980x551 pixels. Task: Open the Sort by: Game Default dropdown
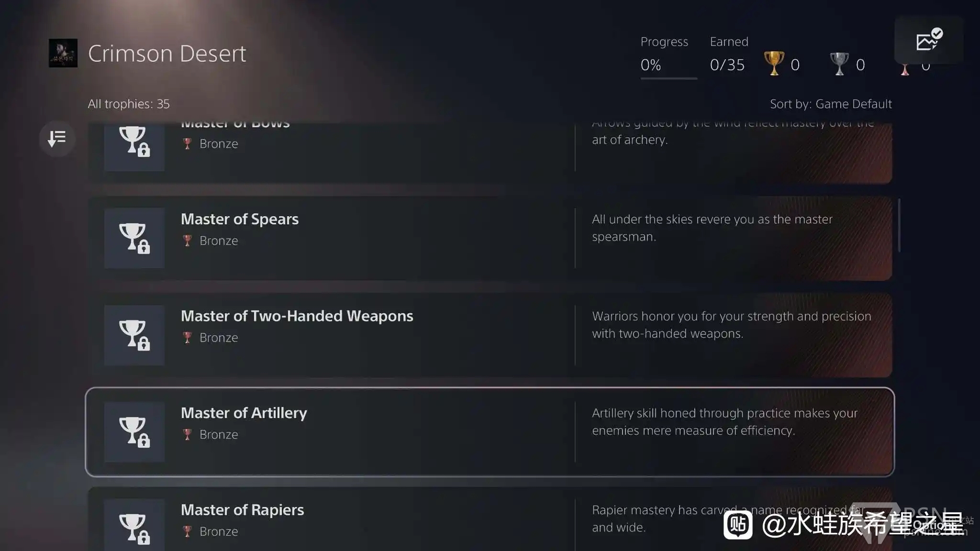[830, 104]
